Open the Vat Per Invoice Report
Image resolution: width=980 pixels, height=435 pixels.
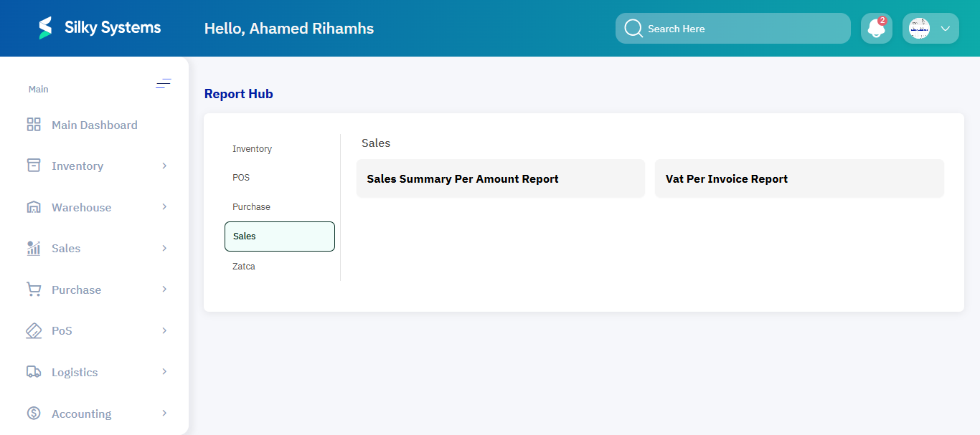(798, 178)
